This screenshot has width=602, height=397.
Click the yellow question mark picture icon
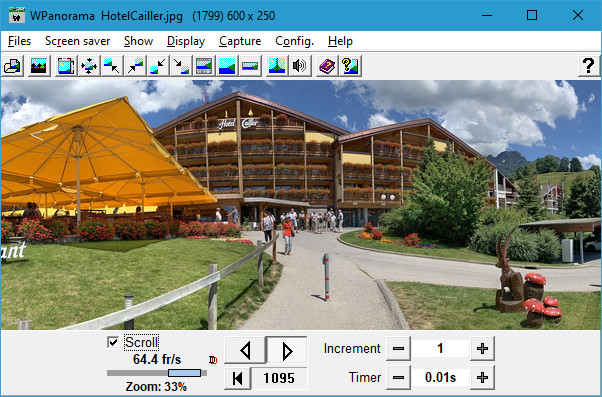point(350,66)
